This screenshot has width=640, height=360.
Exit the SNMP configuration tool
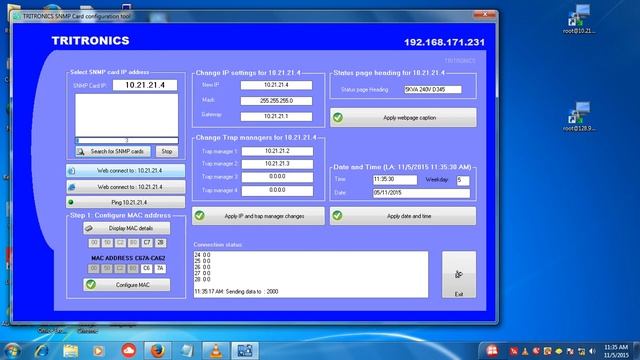(x=459, y=274)
